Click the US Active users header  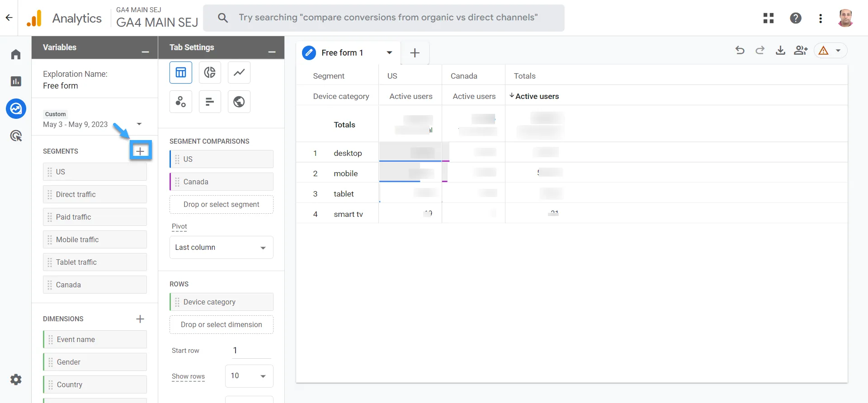click(411, 96)
